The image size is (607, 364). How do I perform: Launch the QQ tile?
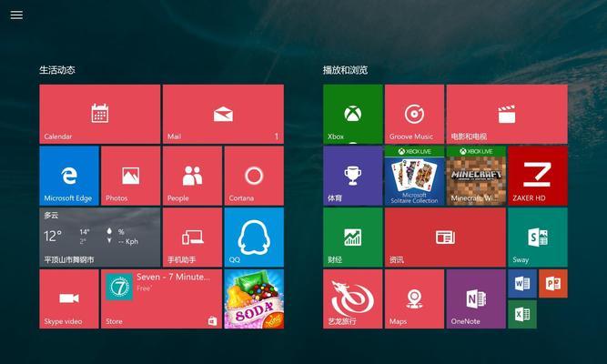[254, 238]
